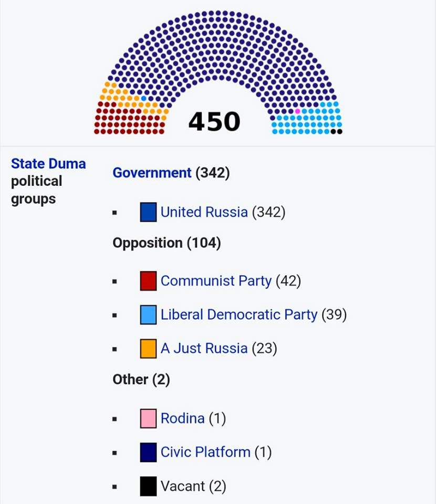Click the pink Rodina seat dot in diagram

[x=298, y=111]
